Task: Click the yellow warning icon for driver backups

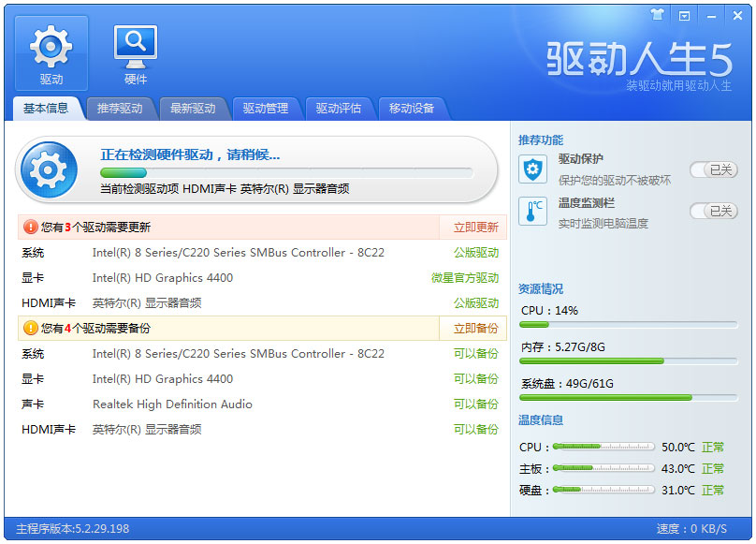Action: (x=30, y=329)
